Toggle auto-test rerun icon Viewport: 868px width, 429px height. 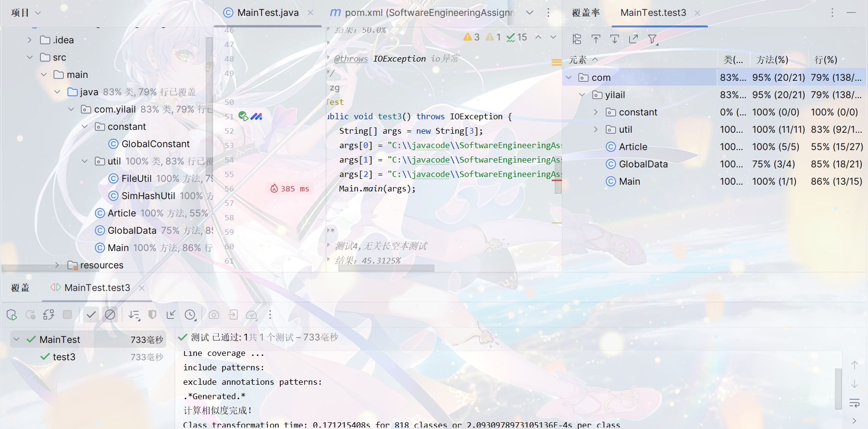click(x=49, y=315)
